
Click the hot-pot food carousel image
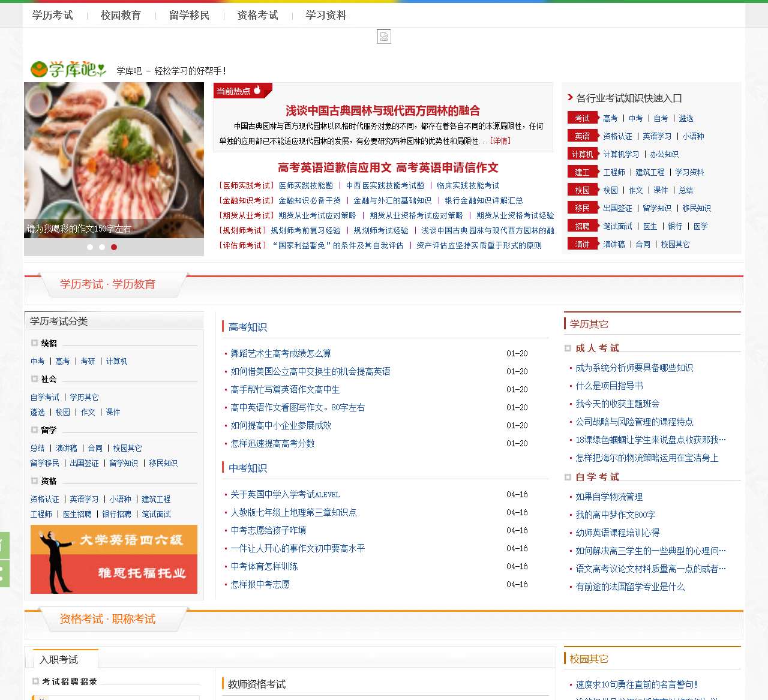click(x=114, y=160)
